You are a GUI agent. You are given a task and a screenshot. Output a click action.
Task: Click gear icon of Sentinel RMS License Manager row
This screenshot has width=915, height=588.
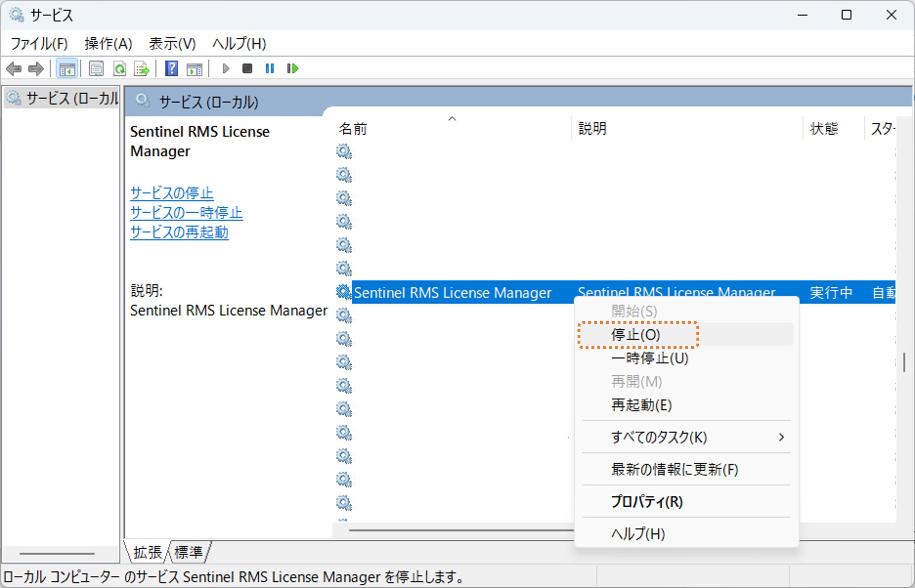point(343,292)
